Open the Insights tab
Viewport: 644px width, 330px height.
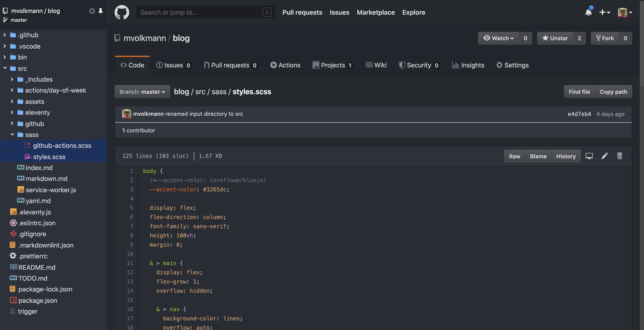[468, 65]
